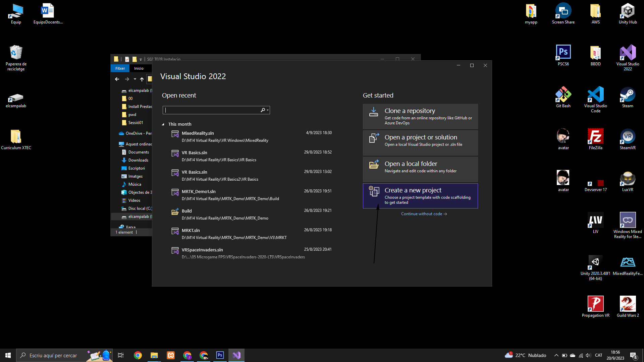The height and width of the screenshot is (362, 644).
Task: Open the Fitxer menu in File Explorer
Action: tap(120, 68)
